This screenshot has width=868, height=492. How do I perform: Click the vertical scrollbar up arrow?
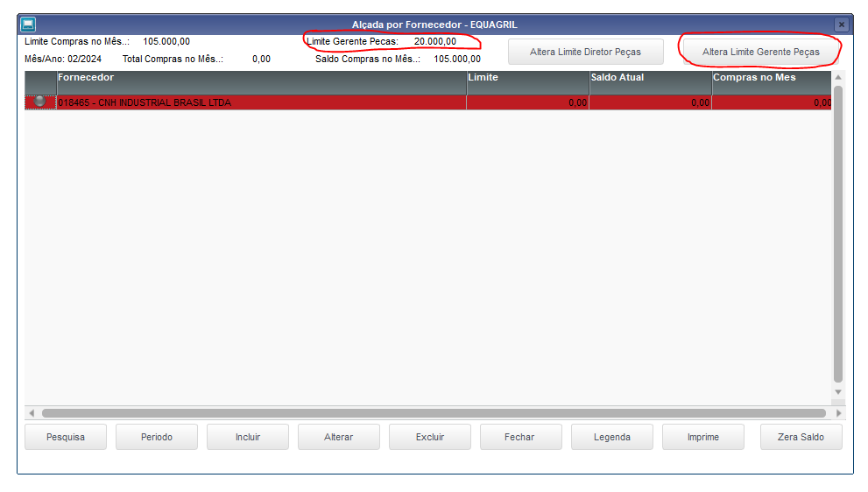pyautogui.click(x=838, y=78)
